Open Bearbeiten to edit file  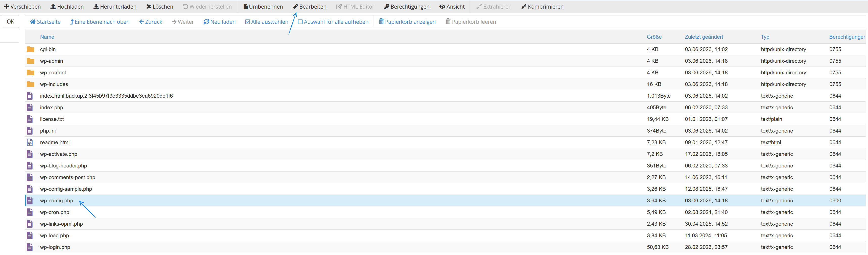tap(310, 7)
